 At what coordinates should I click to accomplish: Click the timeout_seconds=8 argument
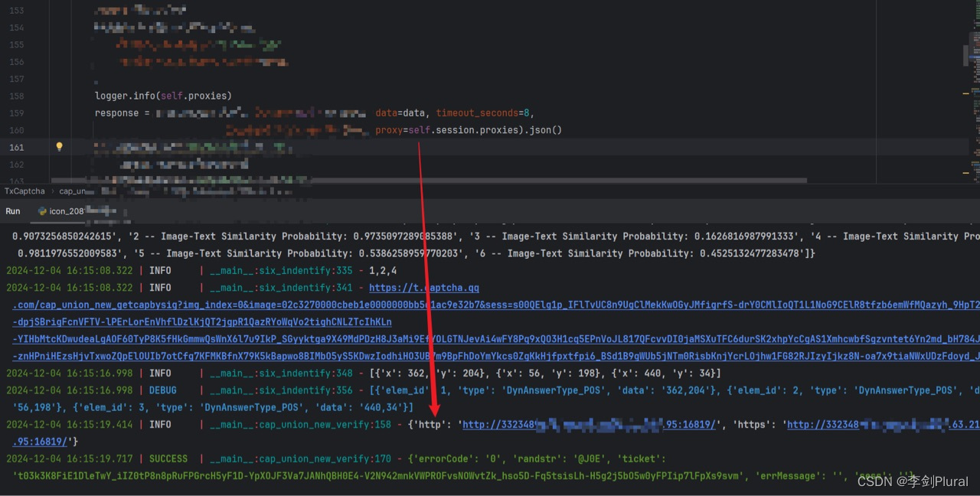pos(482,113)
